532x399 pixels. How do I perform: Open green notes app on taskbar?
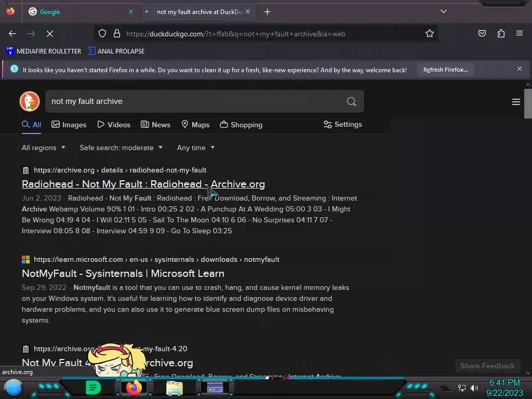pos(93,388)
